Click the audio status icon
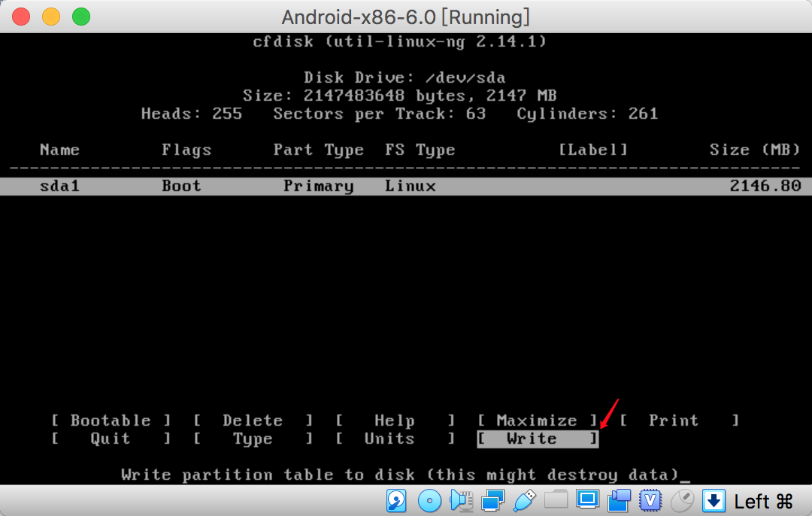 click(461, 499)
